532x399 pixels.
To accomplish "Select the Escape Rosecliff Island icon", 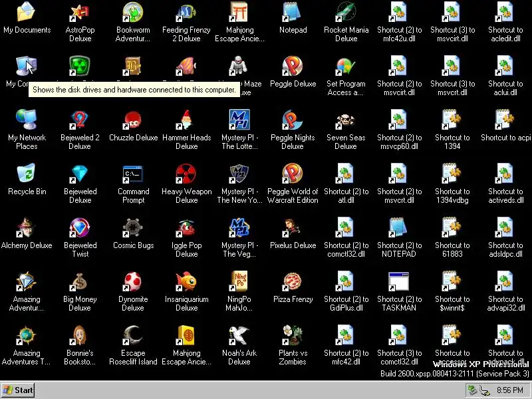I will click(x=133, y=335).
